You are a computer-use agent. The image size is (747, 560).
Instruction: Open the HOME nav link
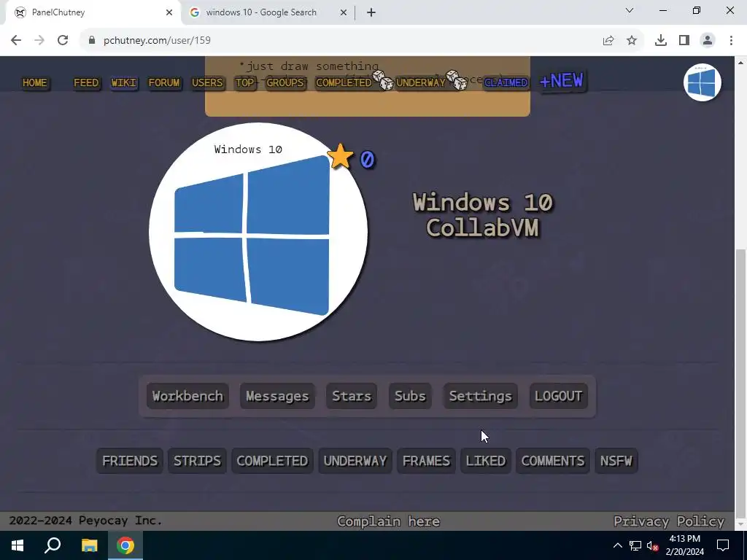coord(35,83)
